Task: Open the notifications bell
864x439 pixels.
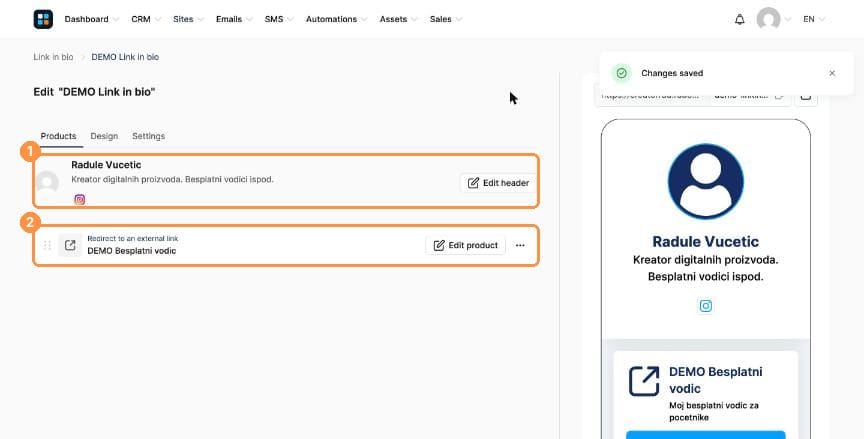Action: [739, 19]
